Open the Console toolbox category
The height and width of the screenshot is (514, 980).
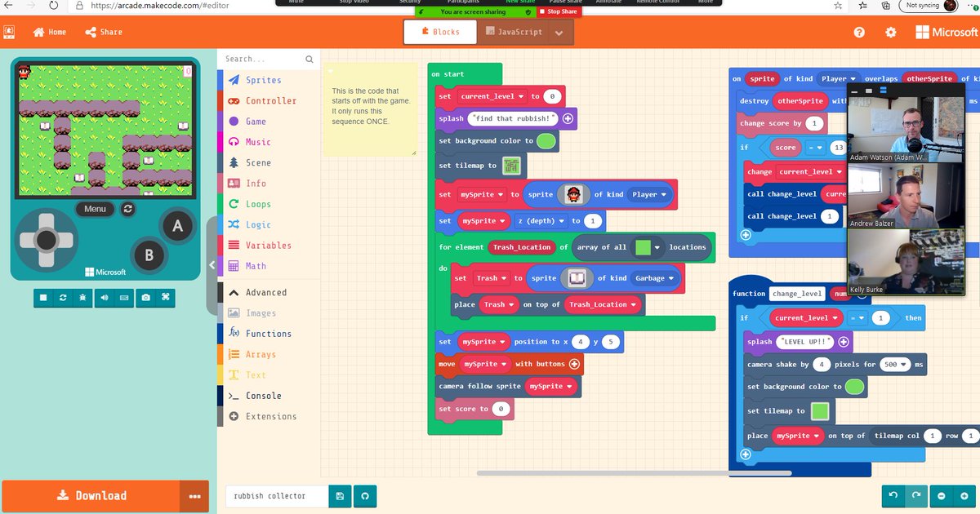coord(263,396)
